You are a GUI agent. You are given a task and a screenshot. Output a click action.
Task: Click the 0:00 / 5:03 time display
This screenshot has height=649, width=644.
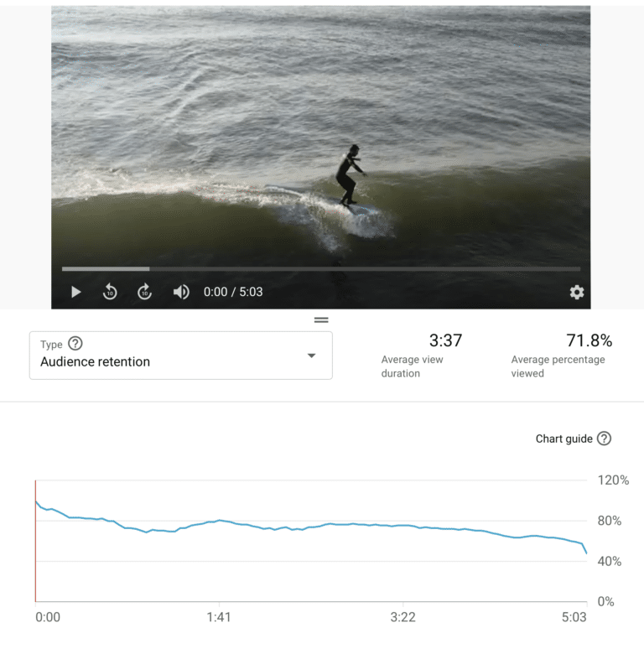pyautogui.click(x=233, y=292)
